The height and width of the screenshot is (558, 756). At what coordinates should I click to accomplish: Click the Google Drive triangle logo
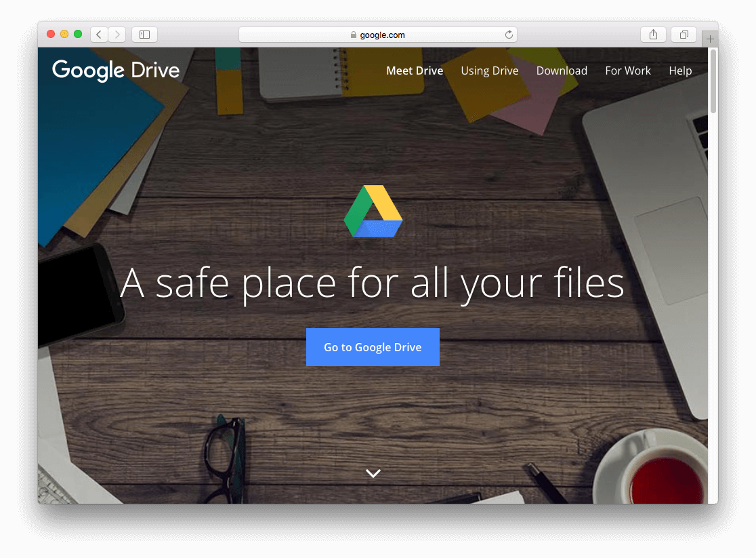[373, 210]
